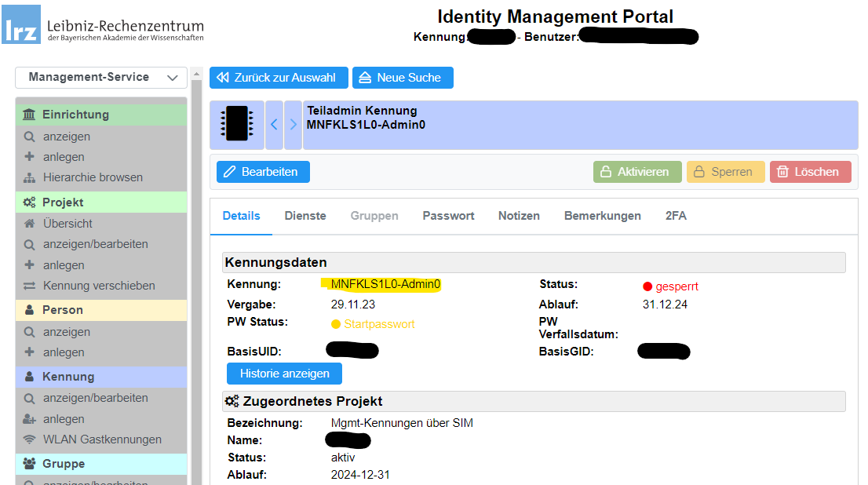
Task: Go to previous record with left chevron
Action: pyautogui.click(x=274, y=124)
